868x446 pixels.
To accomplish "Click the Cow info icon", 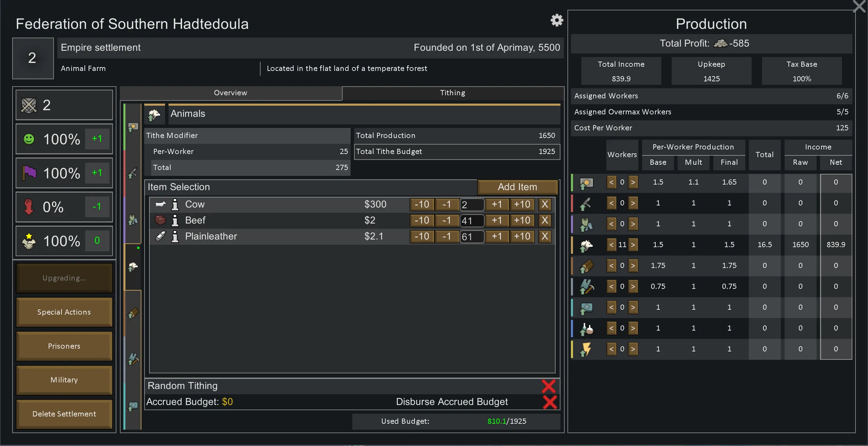I will pos(175,204).
